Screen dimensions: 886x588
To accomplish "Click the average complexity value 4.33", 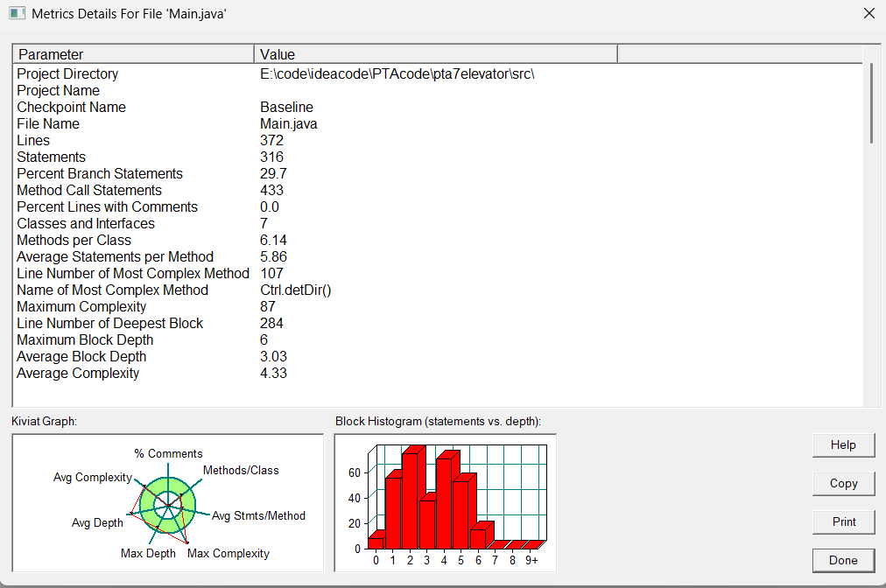I will tap(273, 374).
